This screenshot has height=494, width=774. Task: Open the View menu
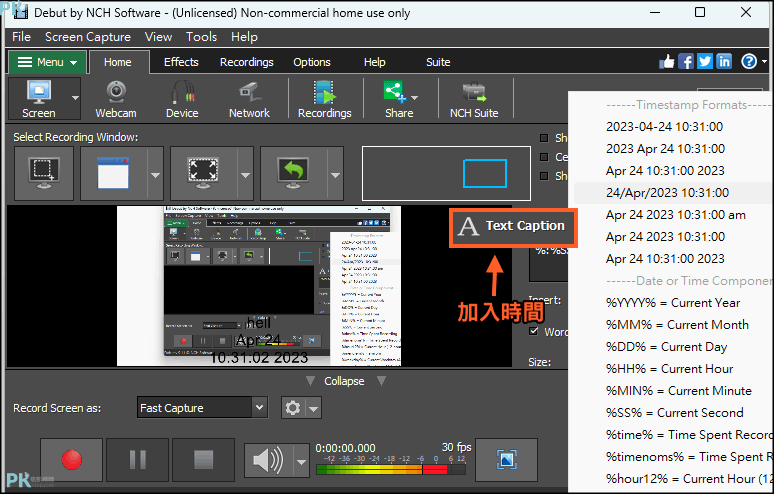158,37
